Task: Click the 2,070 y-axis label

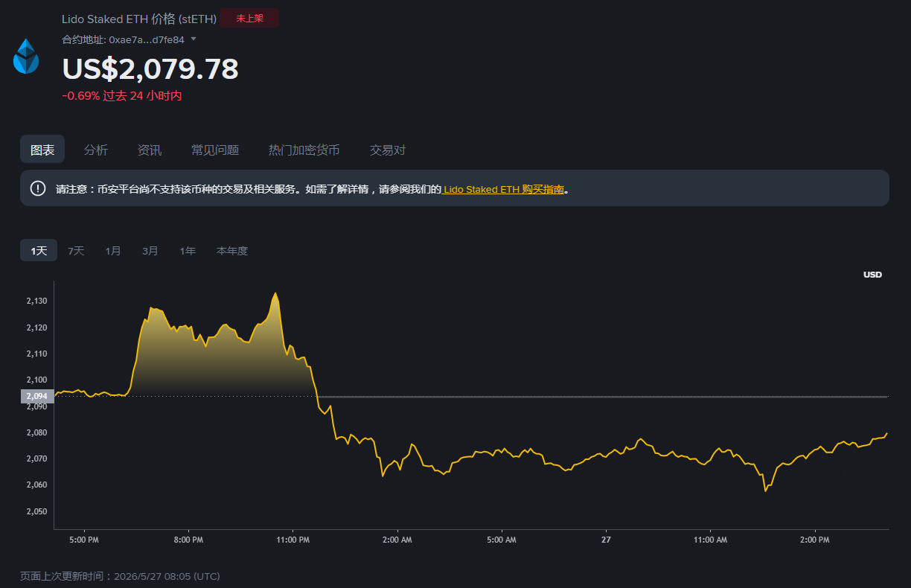Action: click(x=36, y=458)
